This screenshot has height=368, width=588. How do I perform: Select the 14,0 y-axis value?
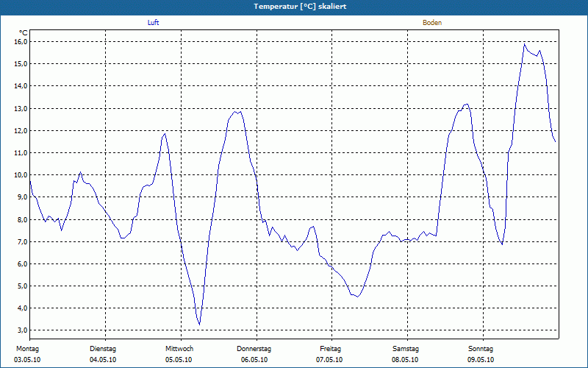click(x=21, y=86)
